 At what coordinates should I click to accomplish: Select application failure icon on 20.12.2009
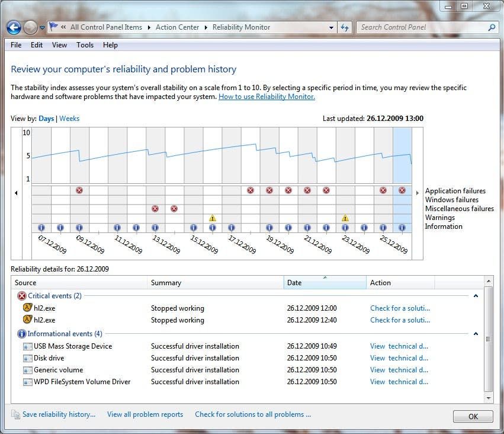(x=288, y=190)
